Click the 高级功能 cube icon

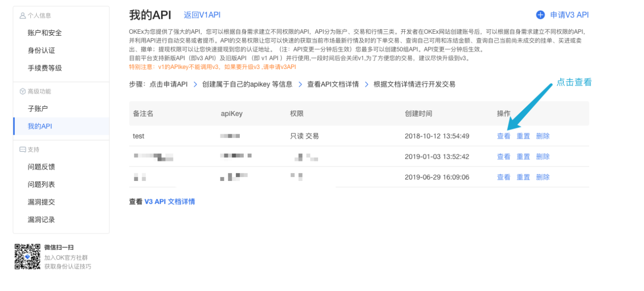22,92
